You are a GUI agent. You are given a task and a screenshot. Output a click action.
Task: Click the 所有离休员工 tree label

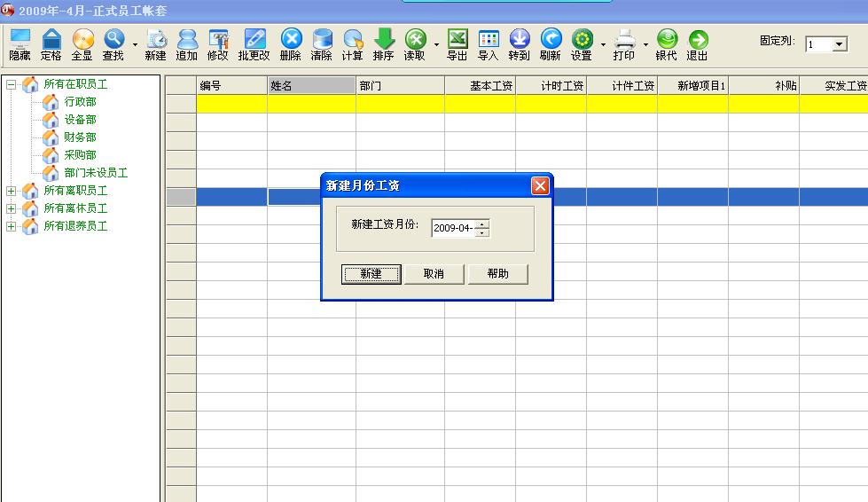[x=75, y=208]
